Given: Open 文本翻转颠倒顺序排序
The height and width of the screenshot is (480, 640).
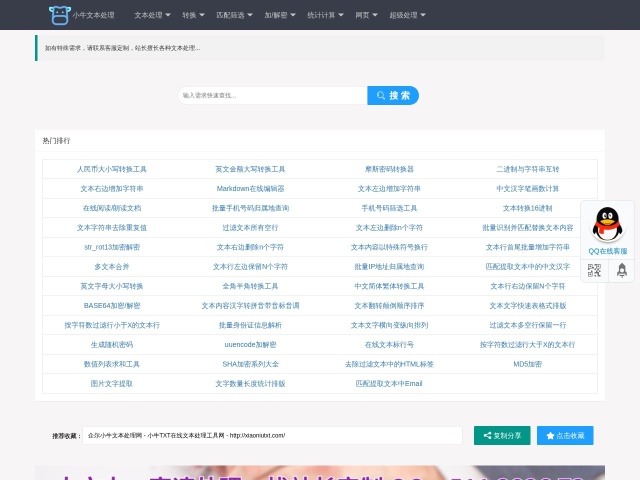Looking at the screenshot, I should coord(389,306).
